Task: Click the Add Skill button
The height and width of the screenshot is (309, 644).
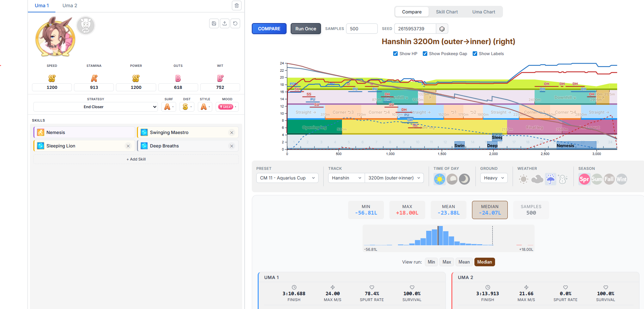Action: [x=136, y=159]
